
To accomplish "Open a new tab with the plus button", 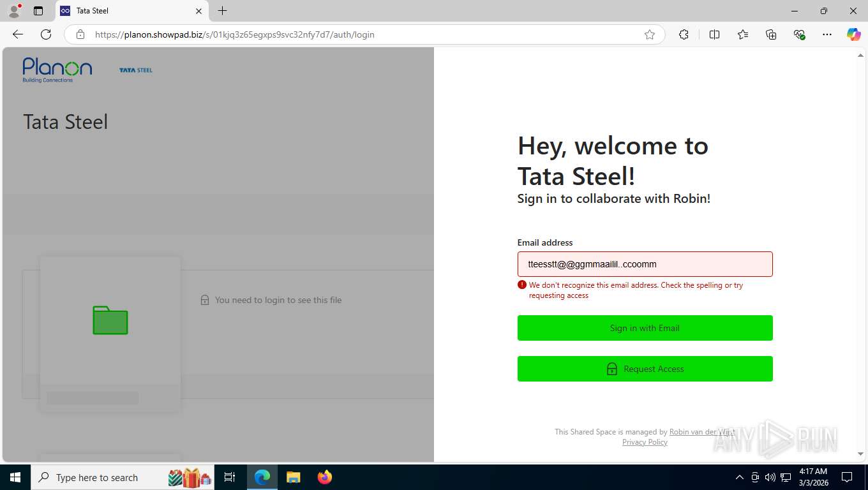I will (222, 11).
